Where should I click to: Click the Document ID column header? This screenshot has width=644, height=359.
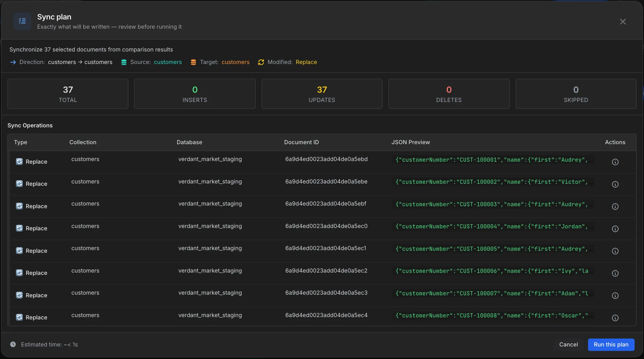pyautogui.click(x=302, y=142)
